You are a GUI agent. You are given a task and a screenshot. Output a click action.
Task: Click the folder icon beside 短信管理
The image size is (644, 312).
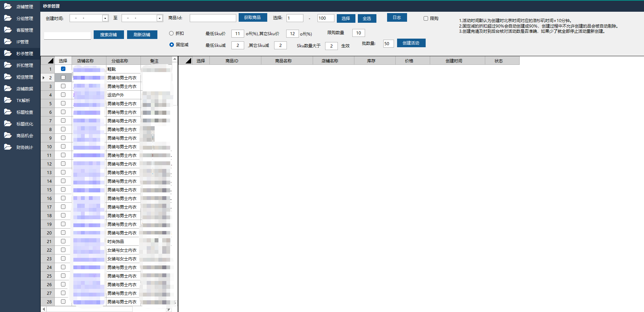click(8, 77)
